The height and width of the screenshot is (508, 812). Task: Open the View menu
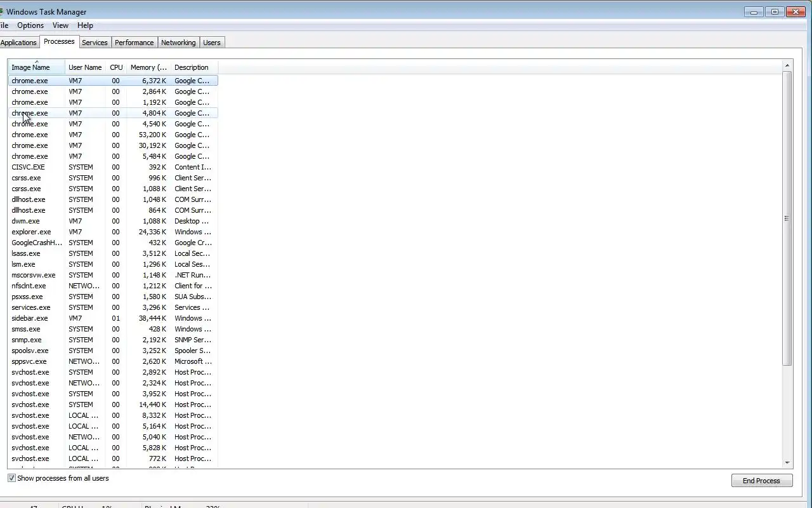[60, 25]
